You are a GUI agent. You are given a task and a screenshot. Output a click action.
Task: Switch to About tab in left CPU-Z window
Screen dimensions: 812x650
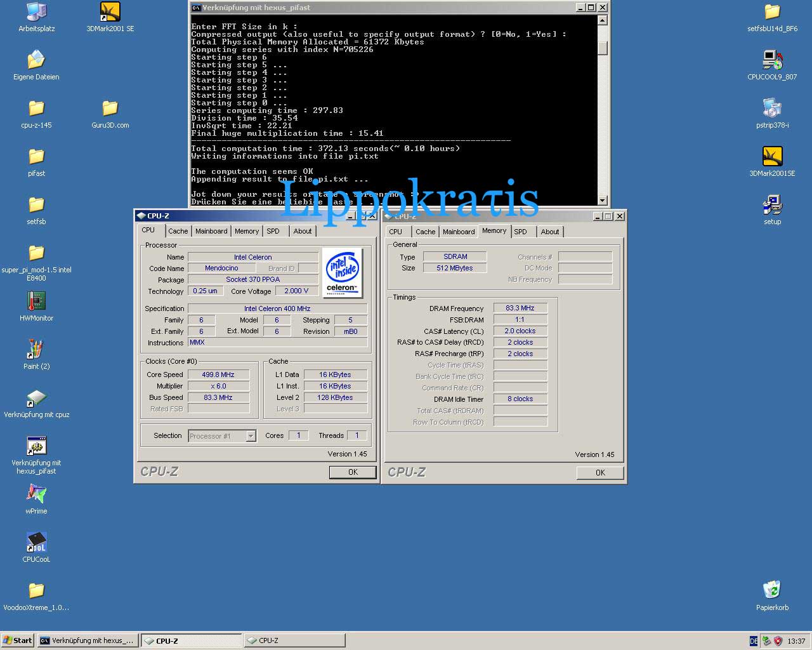[x=303, y=232]
